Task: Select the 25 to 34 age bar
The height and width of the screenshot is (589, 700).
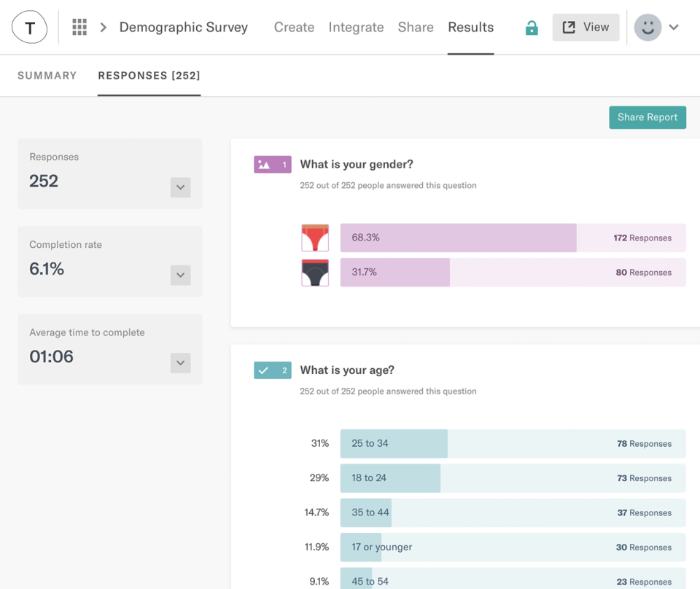Action: pyautogui.click(x=394, y=443)
